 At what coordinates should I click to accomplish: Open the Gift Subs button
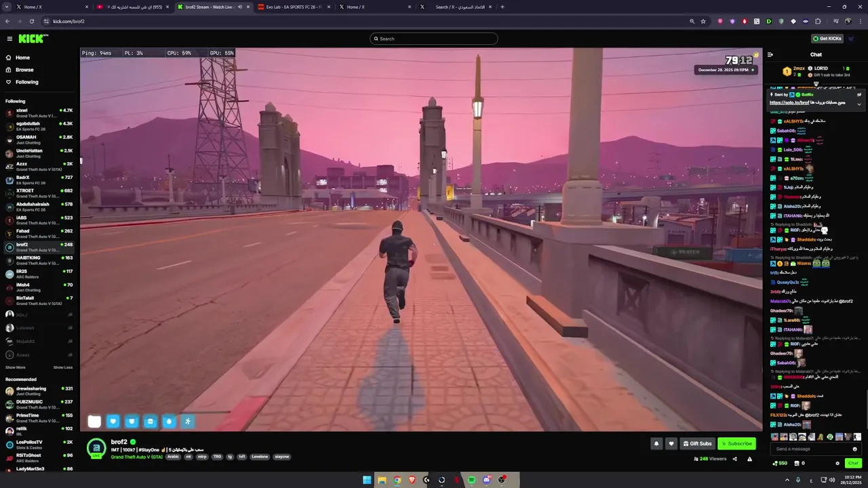point(697,444)
